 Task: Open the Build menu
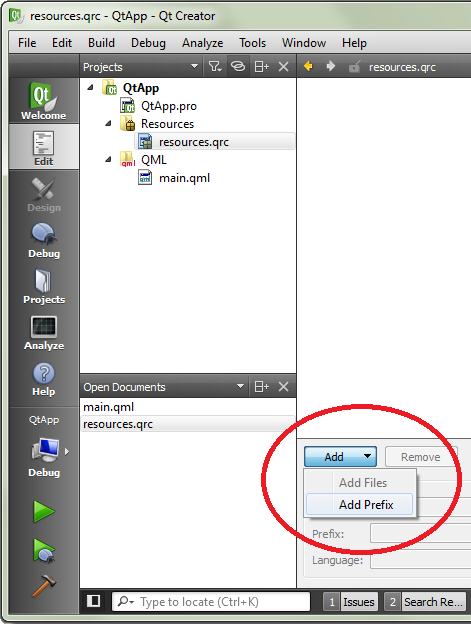tap(101, 43)
